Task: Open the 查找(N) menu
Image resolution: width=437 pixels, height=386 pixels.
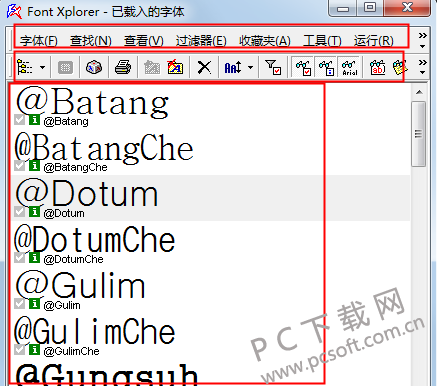Action: 91,41
